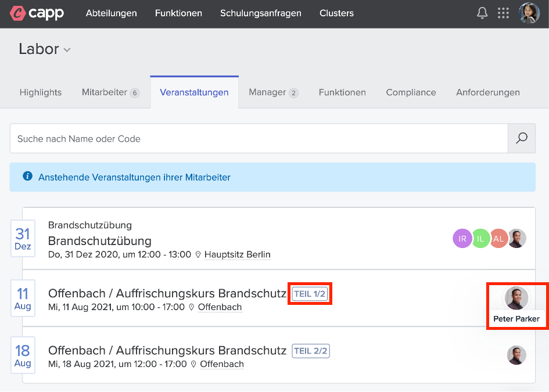Screen dimensions: 549x392
Task: Open the Clusters menu item
Action: [x=336, y=13]
